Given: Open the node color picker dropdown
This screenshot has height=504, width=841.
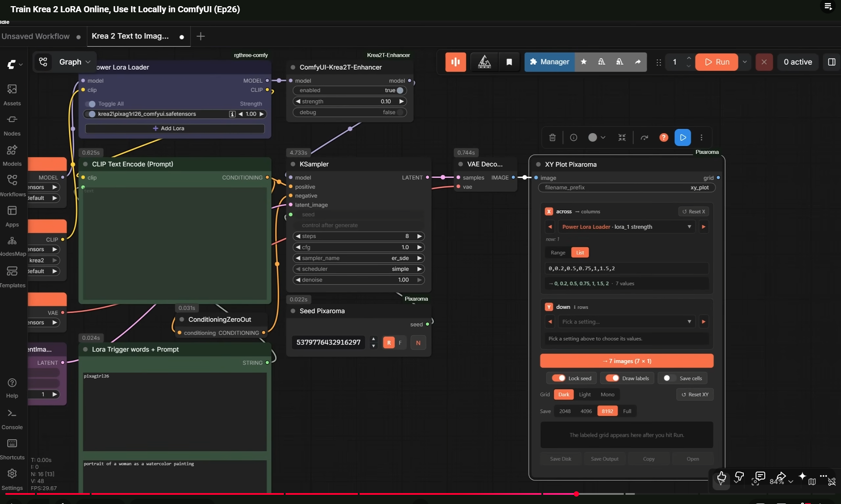Looking at the screenshot, I should [597, 137].
